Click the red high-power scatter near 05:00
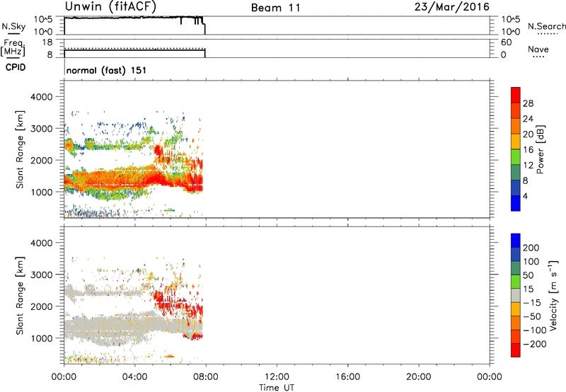 pos(158,150)
